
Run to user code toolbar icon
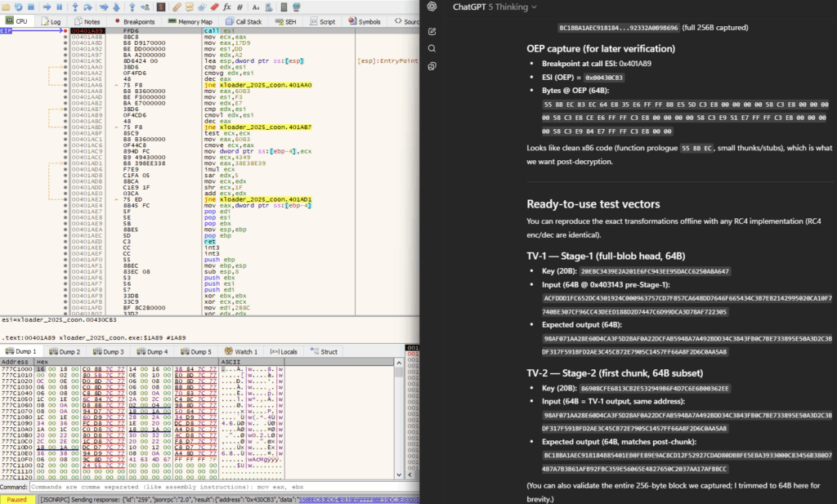145,7
